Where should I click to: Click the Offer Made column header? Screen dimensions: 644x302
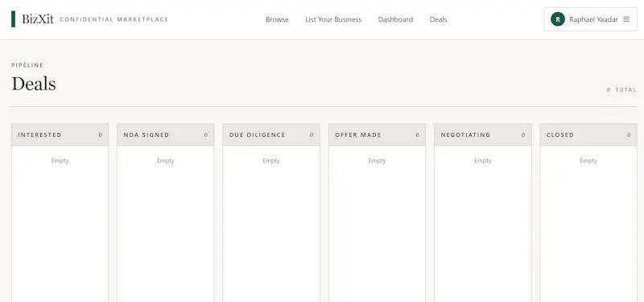[x=377, y=134]
